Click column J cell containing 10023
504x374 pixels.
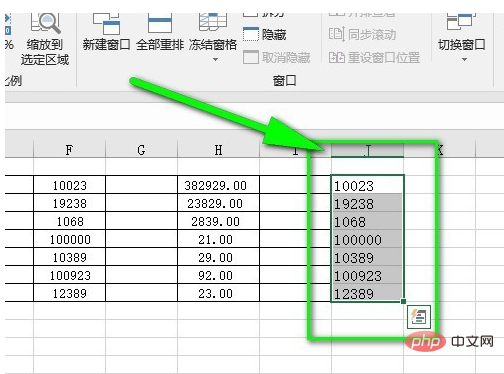[x=367, y=185]
